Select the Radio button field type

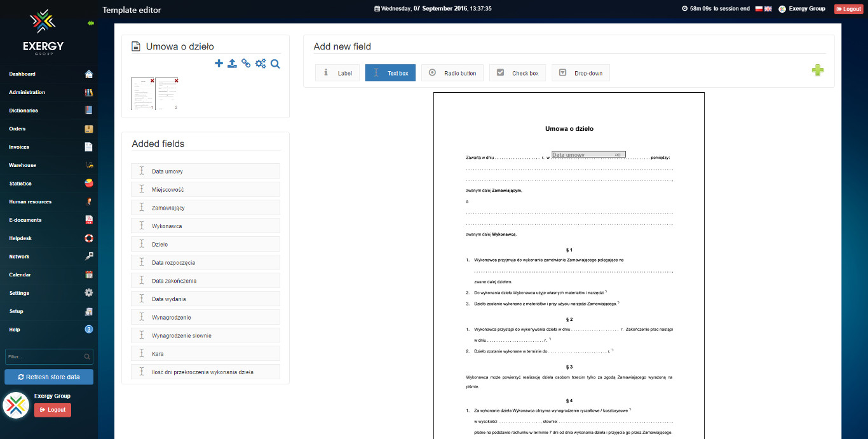[x=452, y=73]
